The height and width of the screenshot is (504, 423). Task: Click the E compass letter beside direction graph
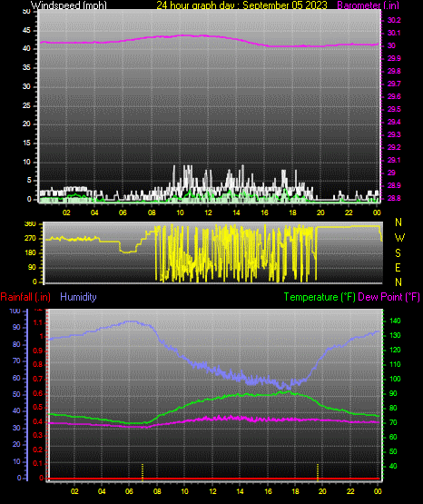[398, 267]
